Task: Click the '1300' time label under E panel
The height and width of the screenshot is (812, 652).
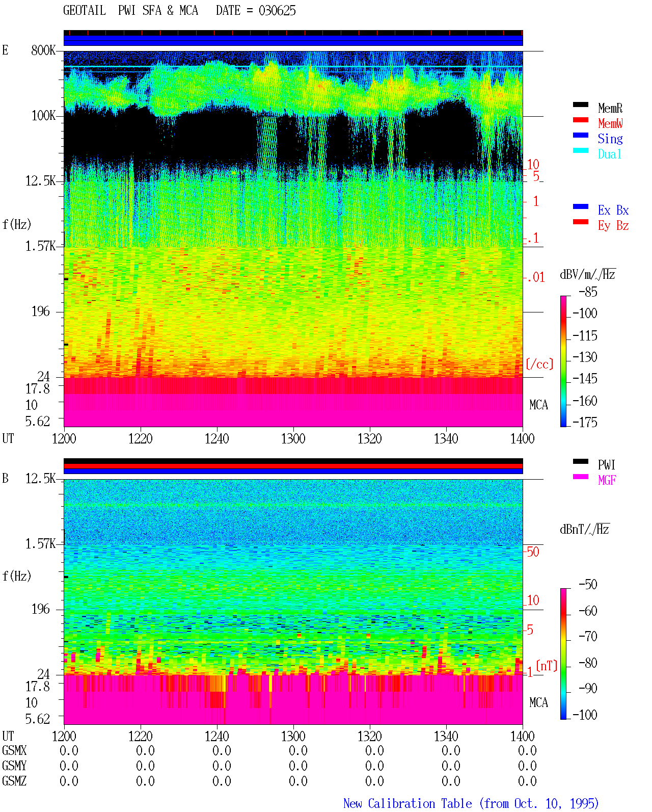Action: click(293, 439)
